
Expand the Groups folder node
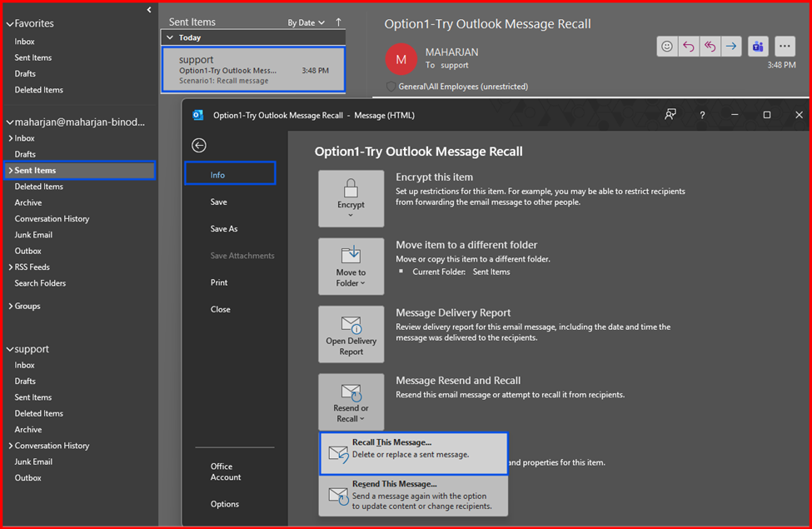[x=10, y=307]
